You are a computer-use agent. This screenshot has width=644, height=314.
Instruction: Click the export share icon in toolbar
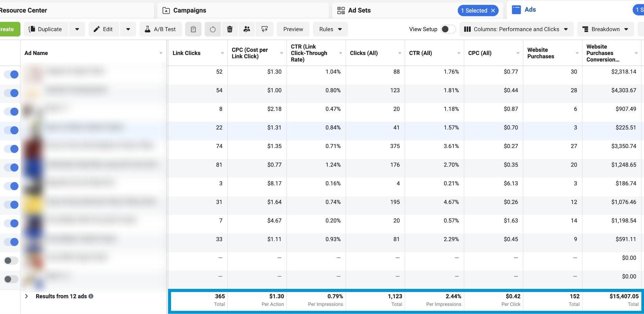264,29
